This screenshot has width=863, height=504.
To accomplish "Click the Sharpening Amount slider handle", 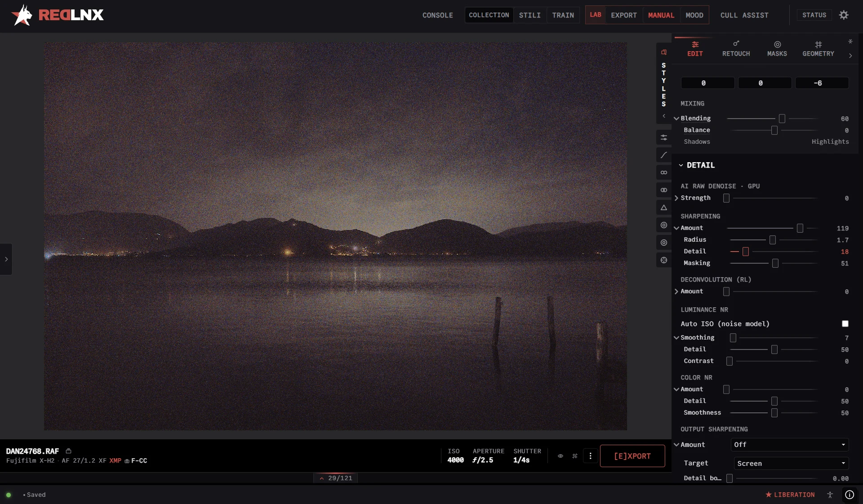I will coord(800,228).
